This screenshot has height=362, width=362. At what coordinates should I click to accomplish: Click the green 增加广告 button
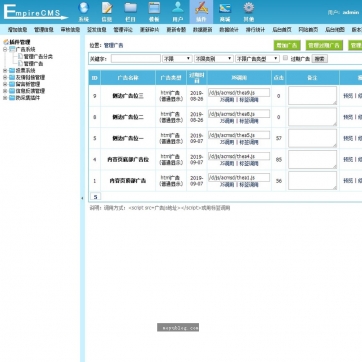coord(287,45)
